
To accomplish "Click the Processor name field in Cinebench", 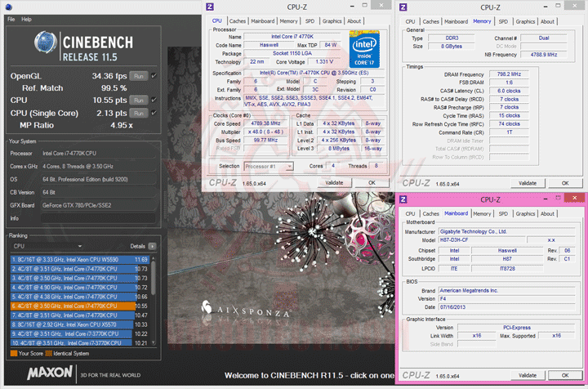I will click(x=98, y=153).
